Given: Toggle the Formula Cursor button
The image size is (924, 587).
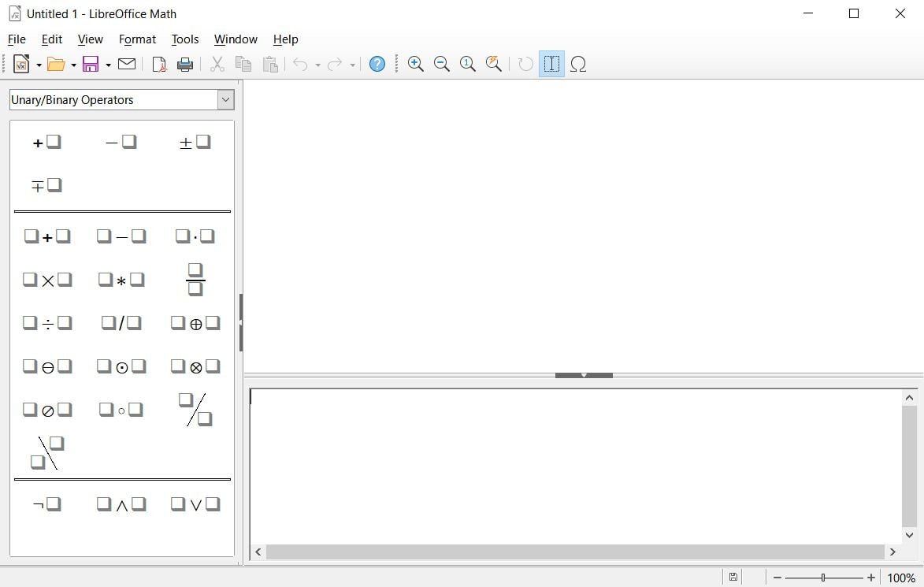Looking at the screenshot, I should click(551, 64).
